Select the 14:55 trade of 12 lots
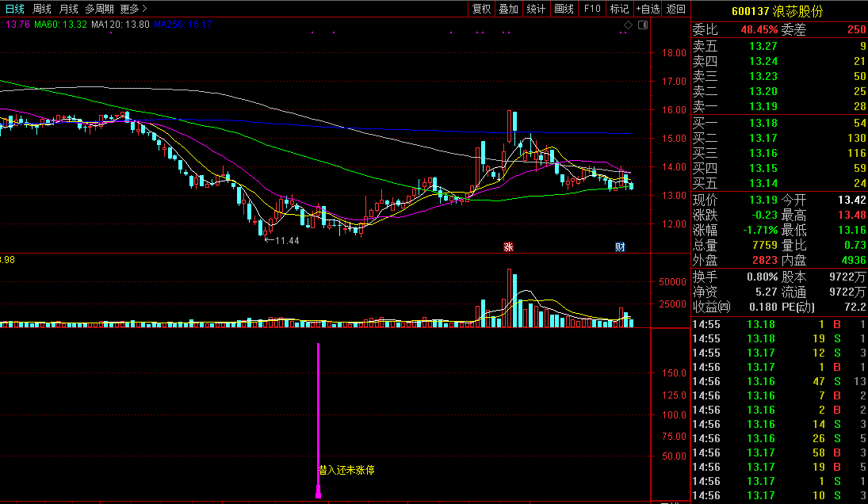The width and height of the screenshot is (868, 504). (779, 353)
